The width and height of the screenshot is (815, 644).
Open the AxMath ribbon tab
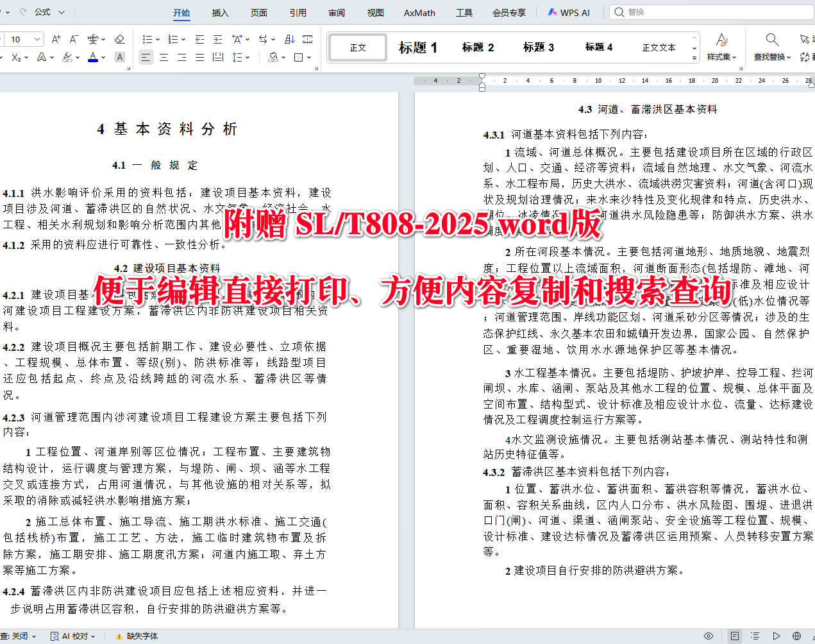click(x=419, y=12)
